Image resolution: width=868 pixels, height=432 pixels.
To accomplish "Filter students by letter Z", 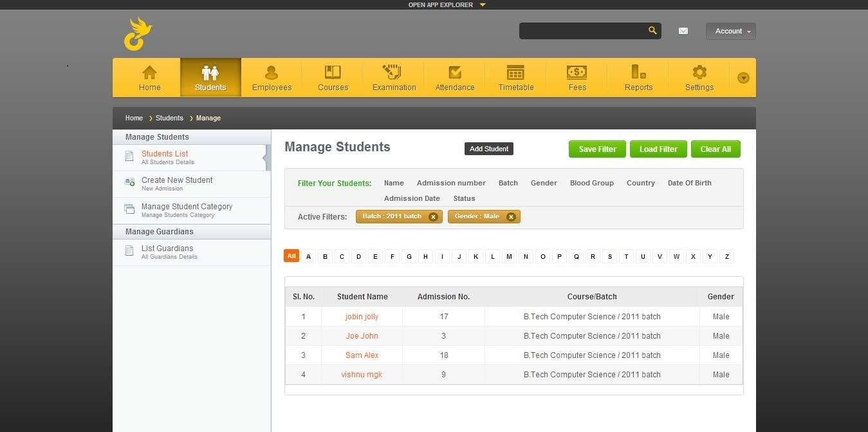I will click(x=727, y=256).
